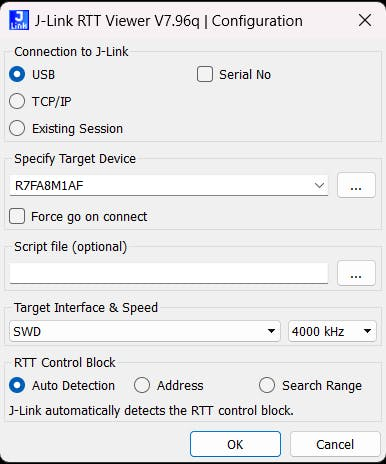The width and height of the screenshot is (386, 464).
Task: Select the USB connection radio button
Action: coord(17,74)
